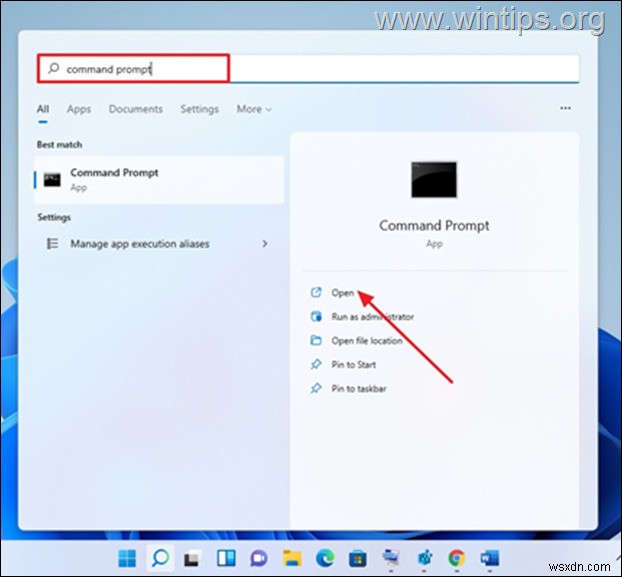Click Pin to Start
The height and width of the screenshot is (577, 622).
353,364
